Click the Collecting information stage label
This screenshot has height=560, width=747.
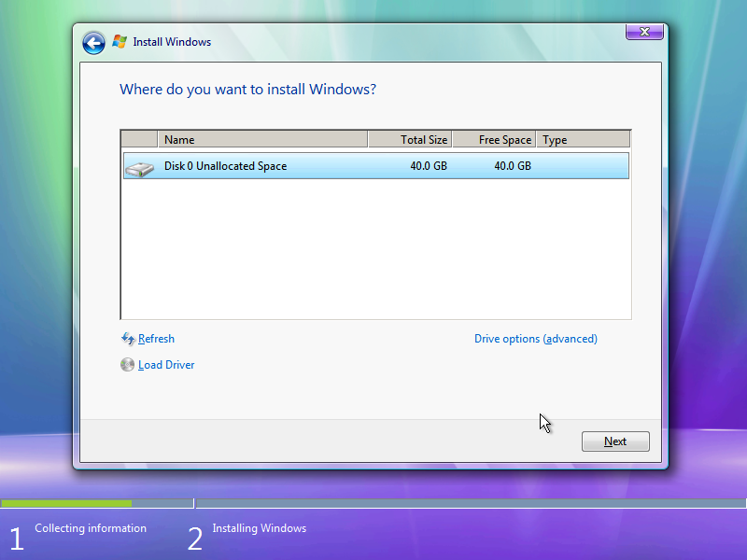90,528
